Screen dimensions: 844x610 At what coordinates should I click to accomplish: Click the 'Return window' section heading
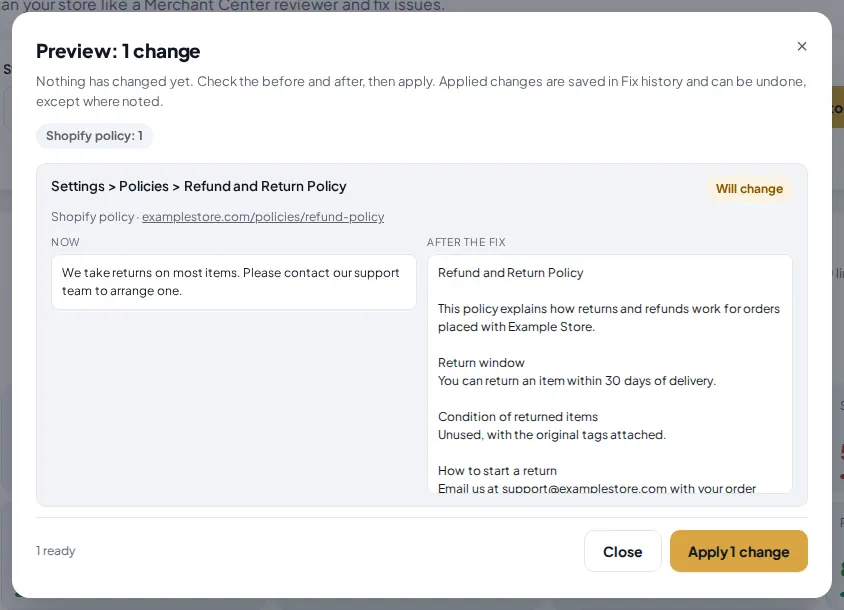(x=481, y=363)
